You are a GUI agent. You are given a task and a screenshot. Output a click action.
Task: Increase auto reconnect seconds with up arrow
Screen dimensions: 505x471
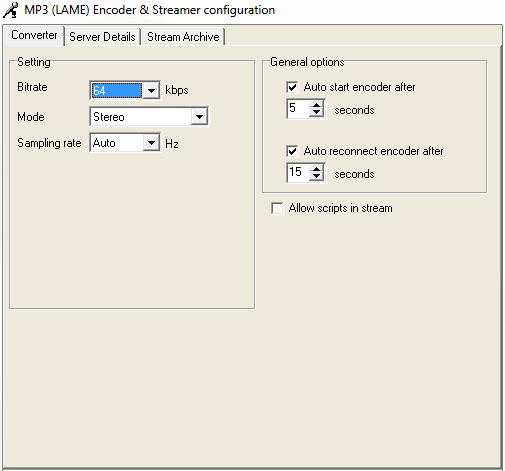[x=316, y=169]
